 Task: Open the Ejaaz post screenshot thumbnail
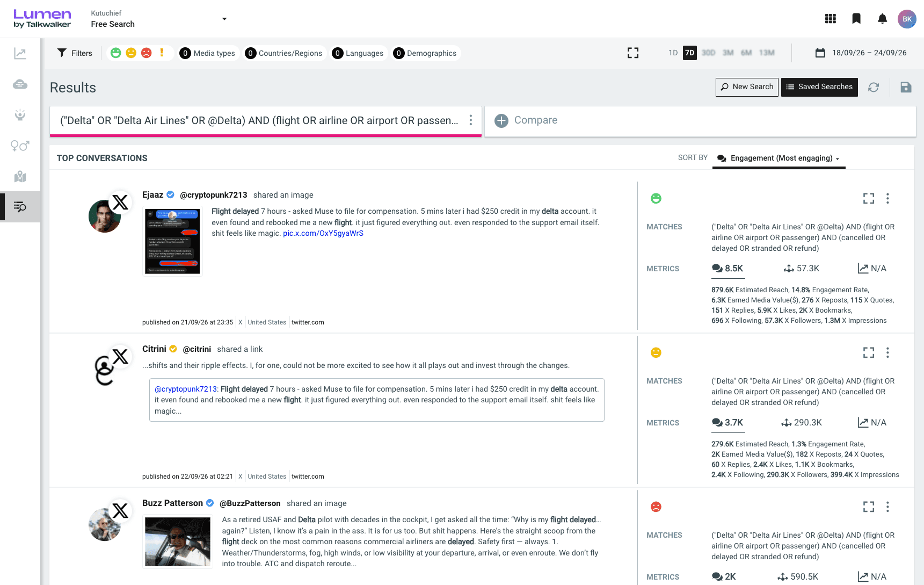pos(172,241)
